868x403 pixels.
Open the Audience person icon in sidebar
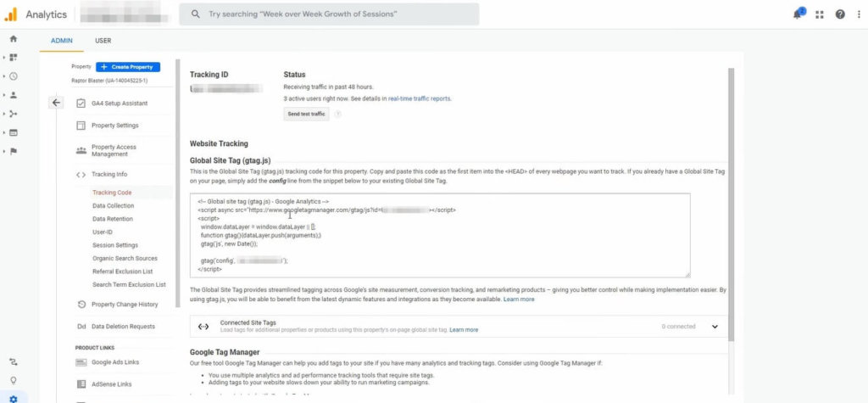coord(13,95)
